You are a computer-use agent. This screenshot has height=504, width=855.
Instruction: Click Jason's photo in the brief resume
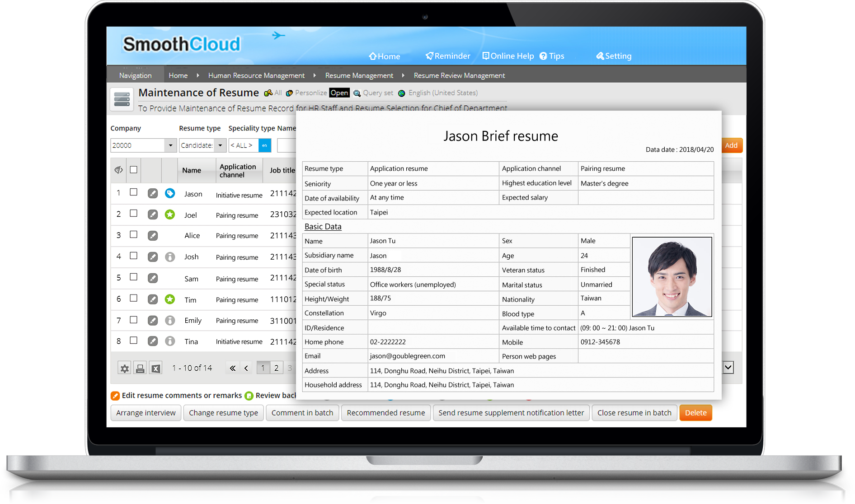pos(672,277)
